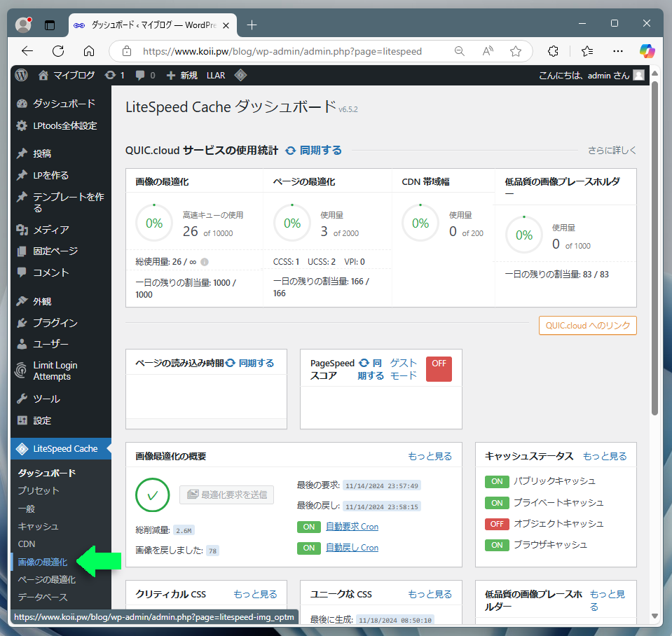Select the 画像の最適化 submenu item

point(43,562)
